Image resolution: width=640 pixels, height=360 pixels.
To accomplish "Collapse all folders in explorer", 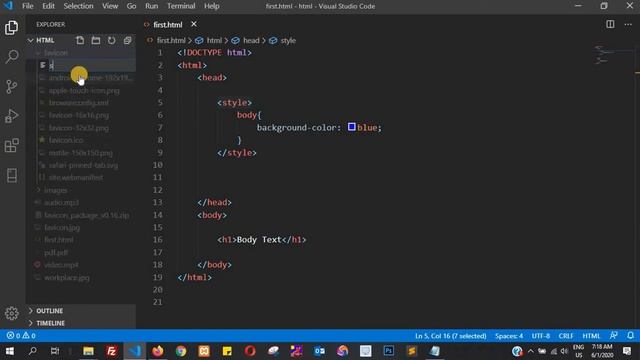I will click(127, 40).
